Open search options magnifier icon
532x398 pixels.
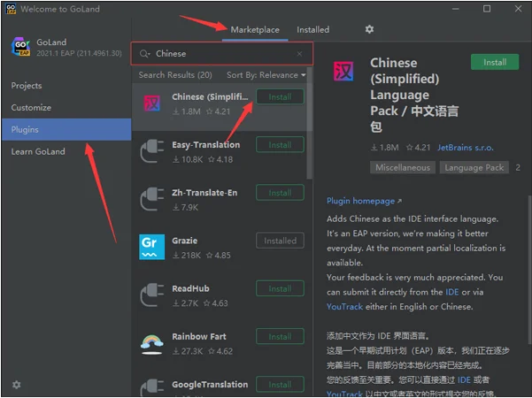point(144,54)
